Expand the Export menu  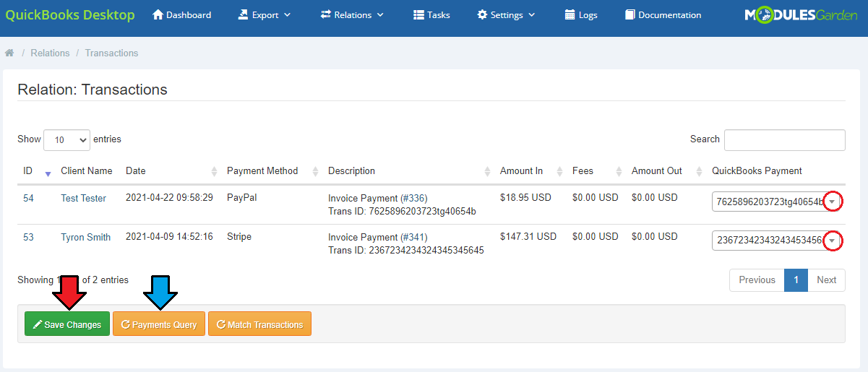point(264,14)
